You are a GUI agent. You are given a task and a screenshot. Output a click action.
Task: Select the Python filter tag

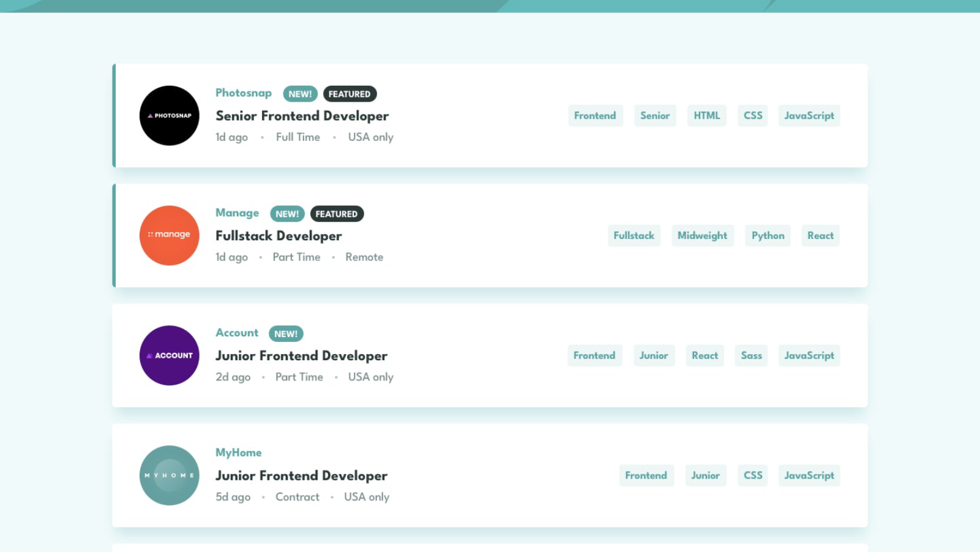(768, 236)
